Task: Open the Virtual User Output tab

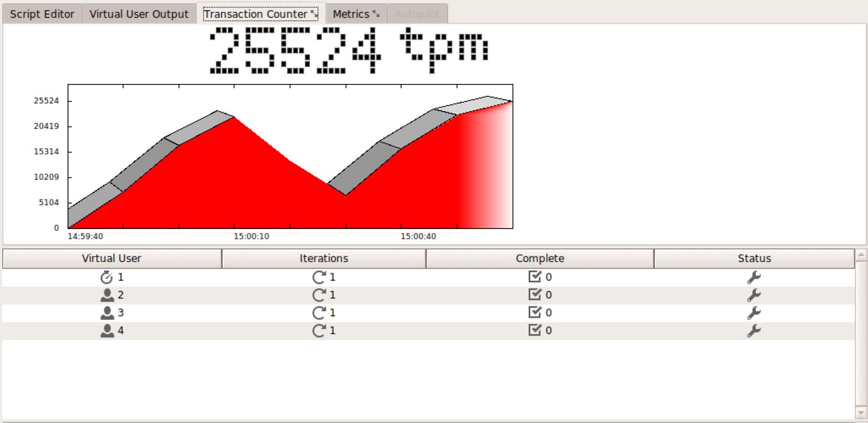Action: [139, 14]
